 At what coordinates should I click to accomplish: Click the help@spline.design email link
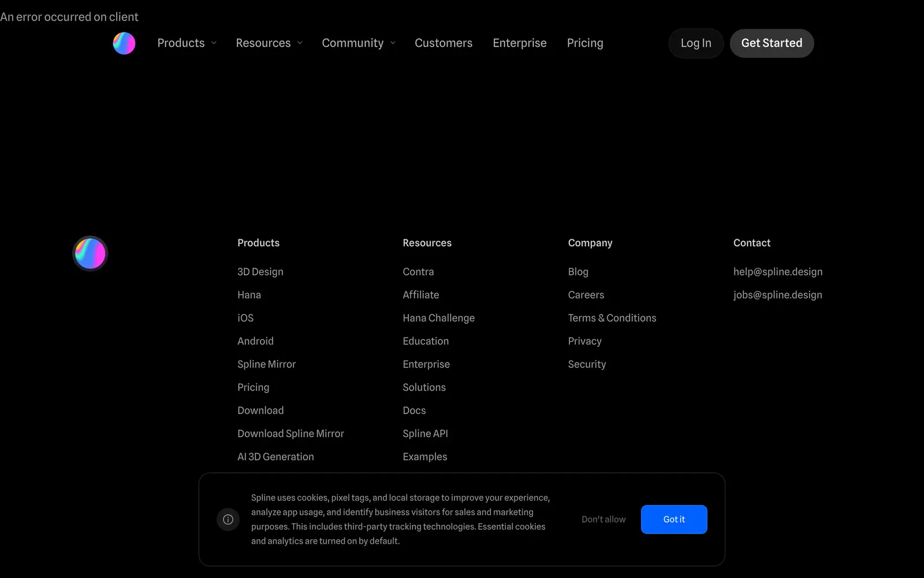coord(778,272)
